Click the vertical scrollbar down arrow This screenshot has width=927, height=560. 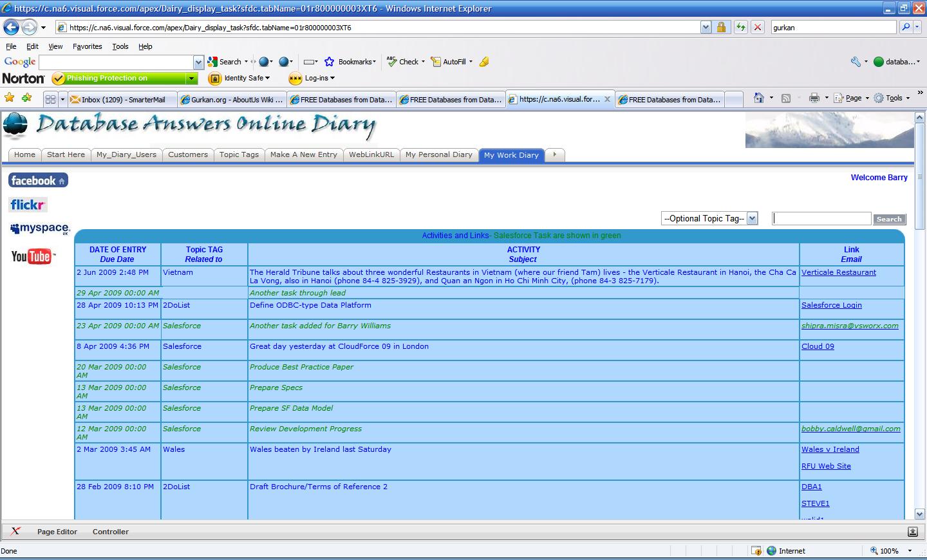pyautogui.click(x=920, y=514)
